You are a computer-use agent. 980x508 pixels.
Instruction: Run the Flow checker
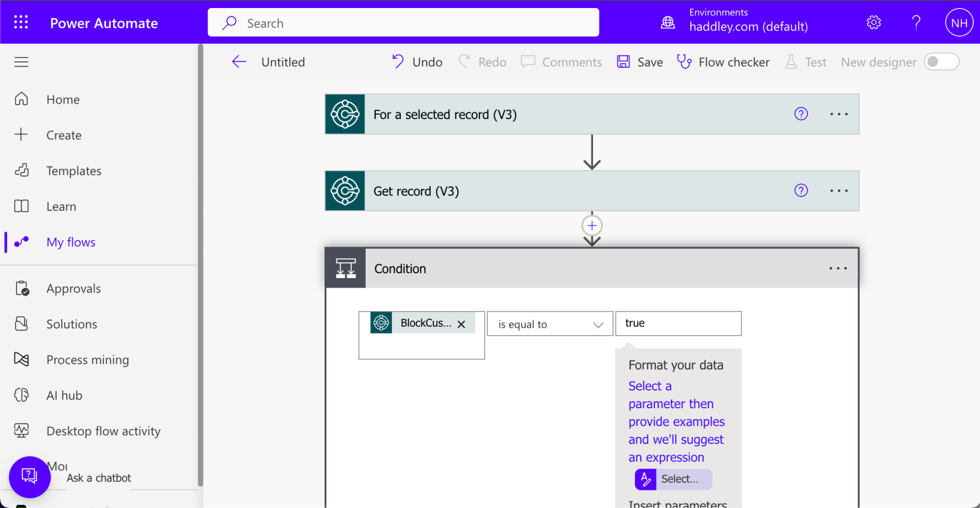click(x=723, y=62)
